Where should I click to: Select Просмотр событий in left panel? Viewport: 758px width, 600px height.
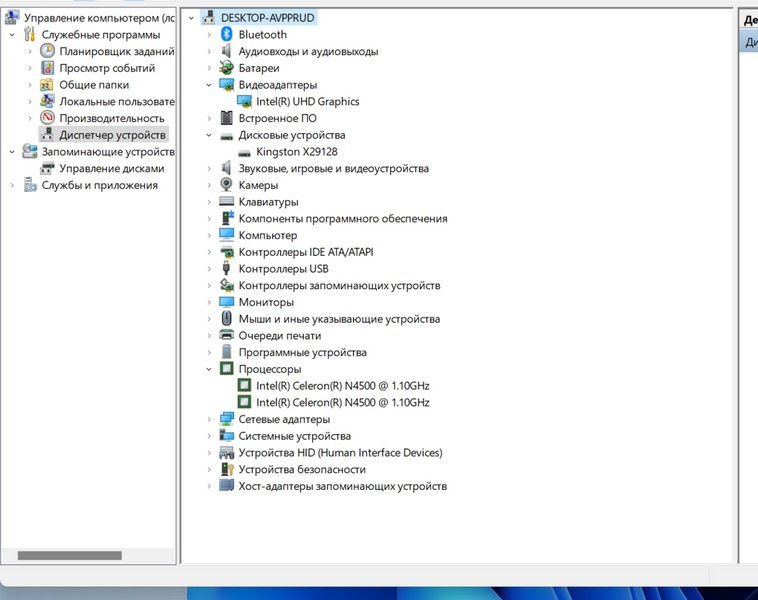click(x=106, y=68)
